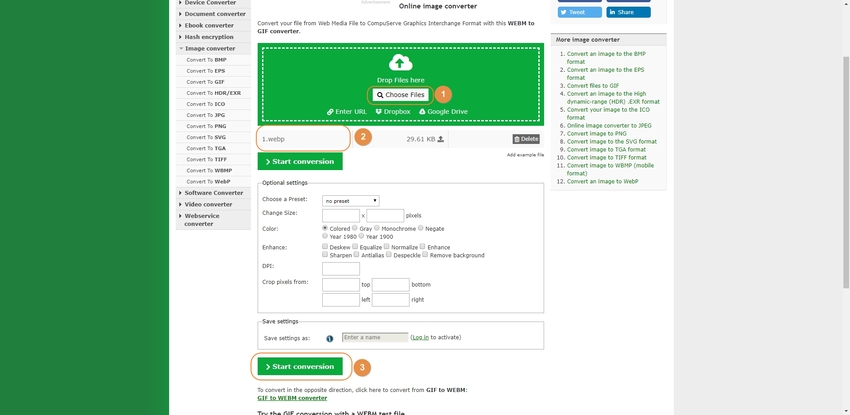Click the crop top pixels field
The width and height of the screenshot is (850, 415).
[x=340, y=285]
